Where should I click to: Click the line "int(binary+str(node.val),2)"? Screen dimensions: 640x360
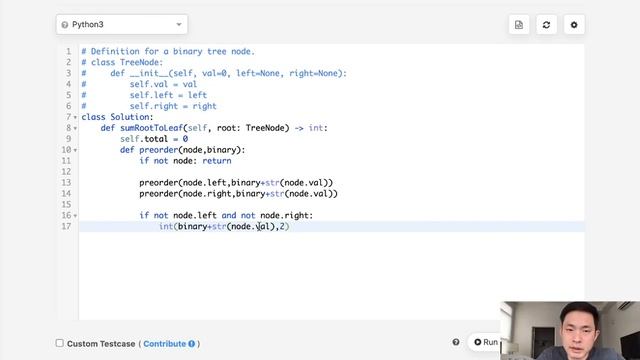pos(224,226)
